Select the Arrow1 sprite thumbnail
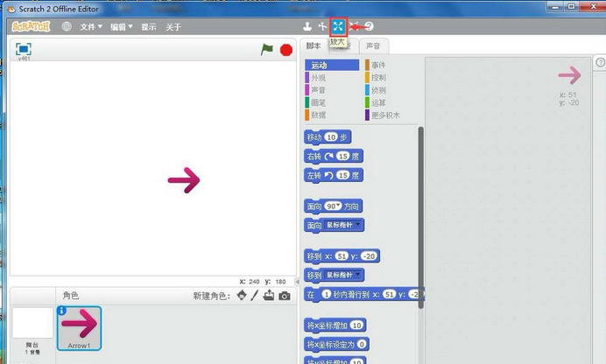This screenshot has height=364, width=606. (x=79, y=327)
